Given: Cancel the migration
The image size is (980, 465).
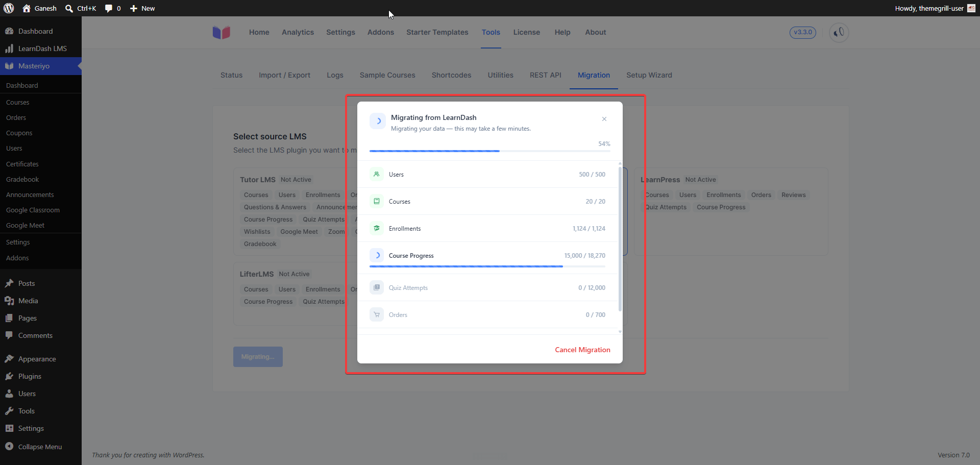Looking at the screenshot, I should coord(582,350).
